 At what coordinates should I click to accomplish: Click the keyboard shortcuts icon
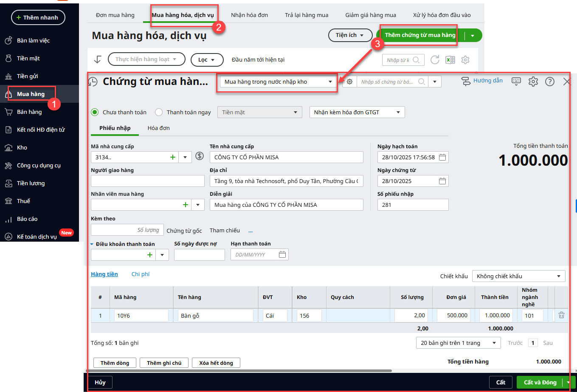pyautogui.click(x=516, y=82)
